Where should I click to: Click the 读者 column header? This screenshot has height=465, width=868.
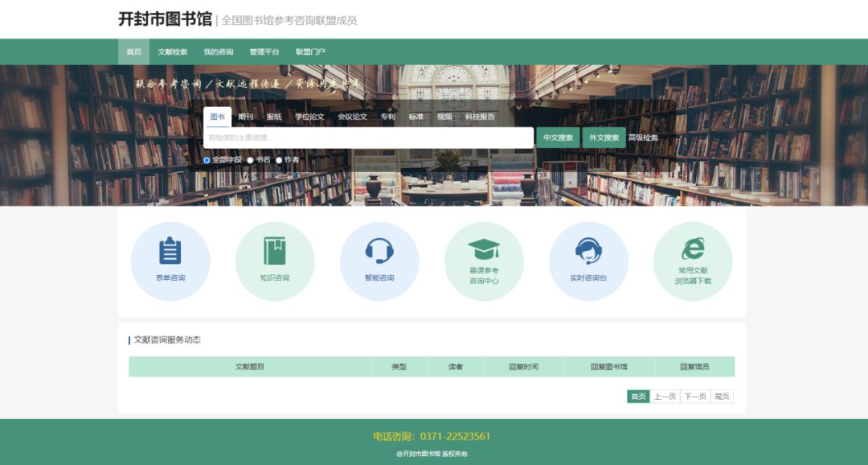pyautogui.click(x=456, y=367)
